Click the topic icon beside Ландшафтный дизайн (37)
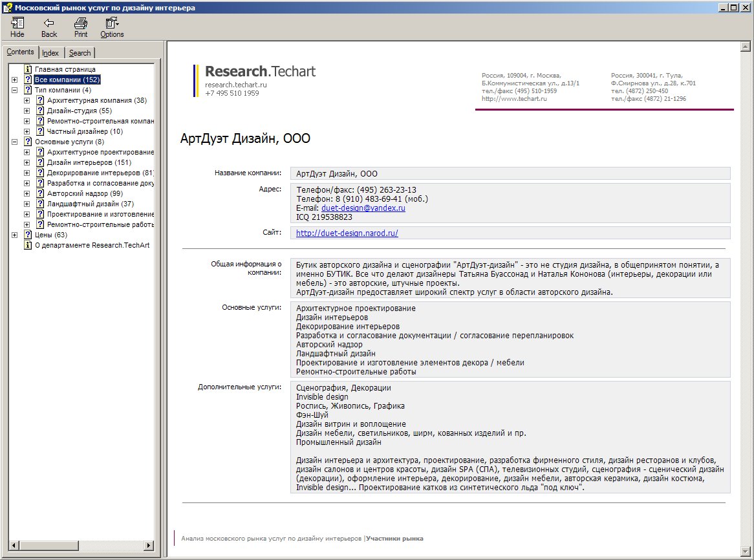This screenshot has height=560, width=754. (x=40, y=204)
